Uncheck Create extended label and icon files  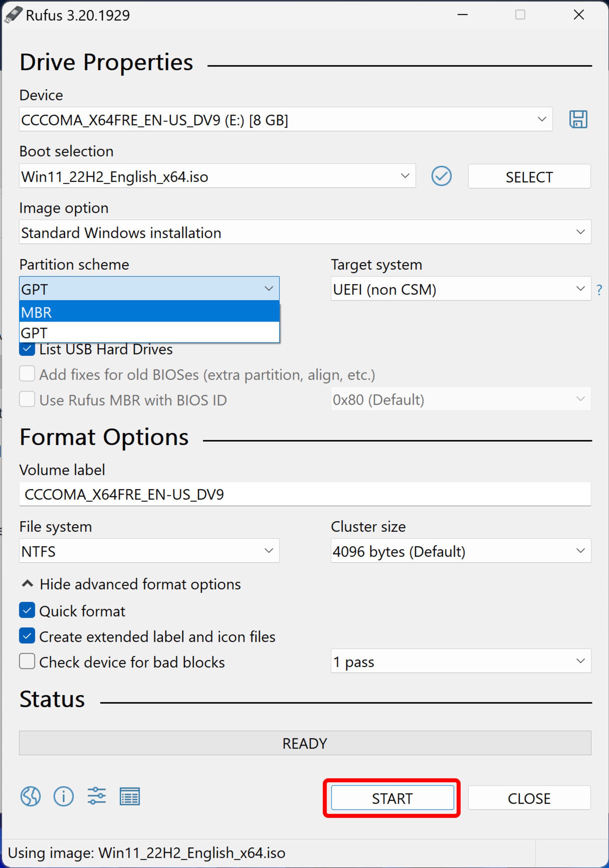point(27,636)
